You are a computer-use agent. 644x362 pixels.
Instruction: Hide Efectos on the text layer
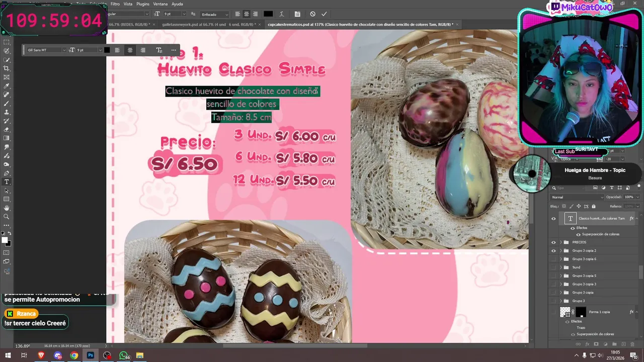click(573, 228)
